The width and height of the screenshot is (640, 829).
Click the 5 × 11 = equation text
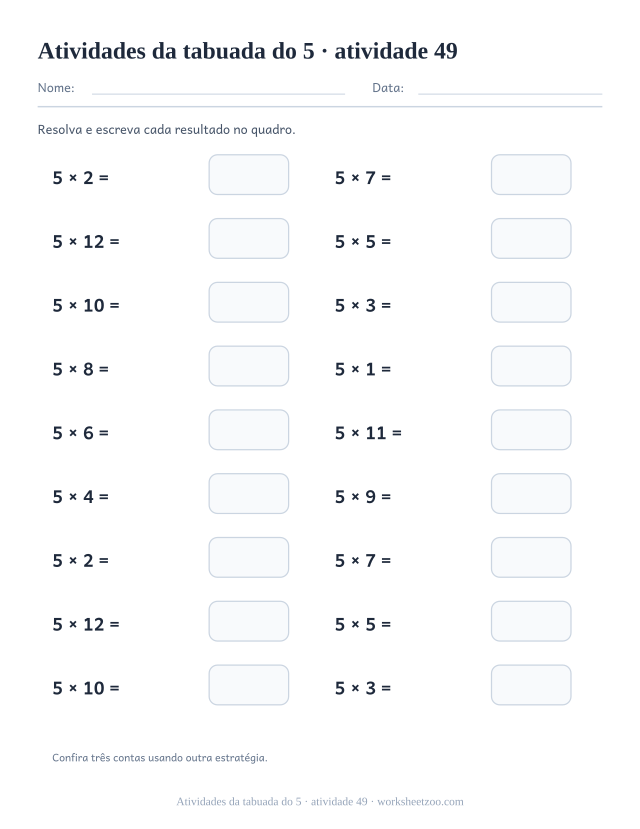pyautogui.click(x=368, y=433)
